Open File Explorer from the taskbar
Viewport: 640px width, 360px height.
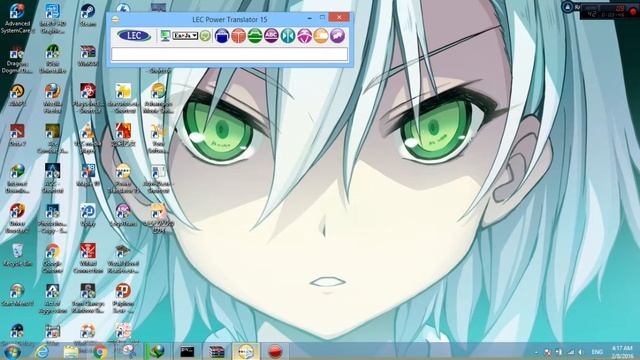point(71,351)
